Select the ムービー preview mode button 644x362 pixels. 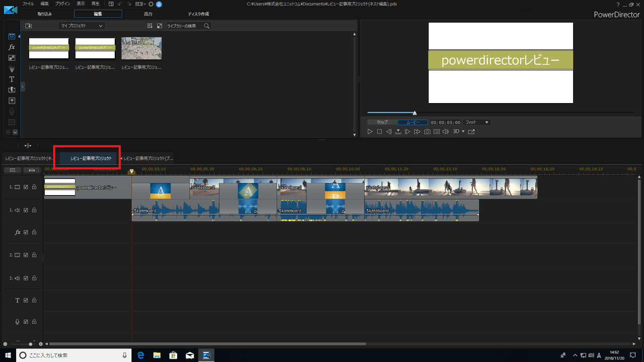413,122
